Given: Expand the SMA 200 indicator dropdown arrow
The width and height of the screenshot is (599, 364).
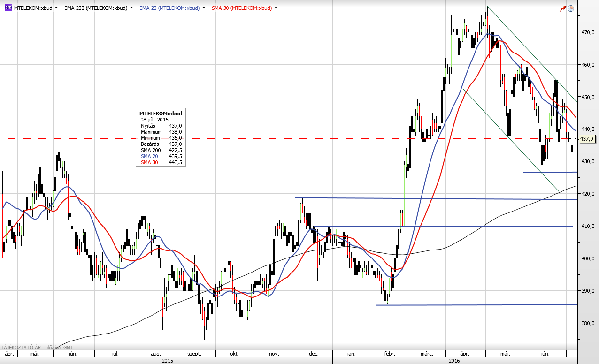Looking at the screenshot, I should (x=131, y=8).
